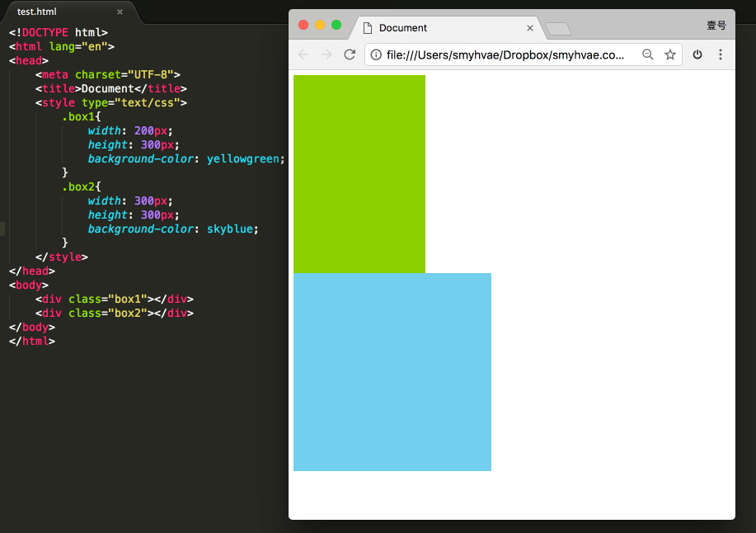Click the yellowgreen box in the page
The image size is (756, 533).
pyautogui.click(x=359, y=174)
